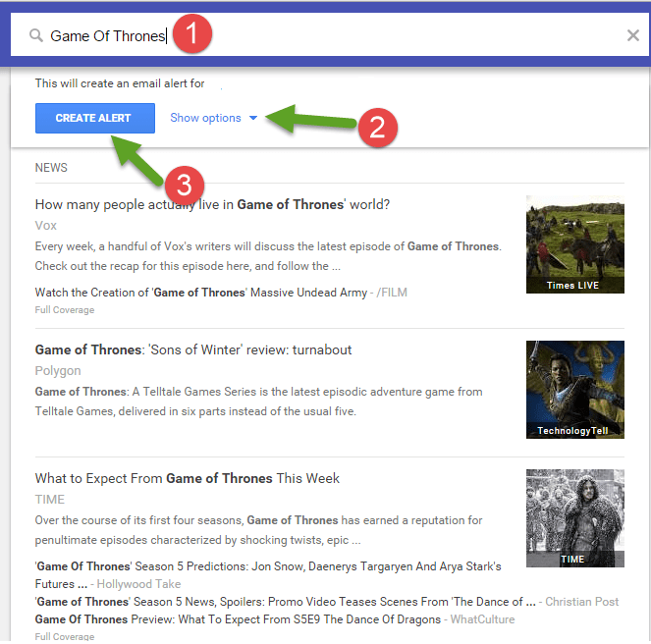Open the WhatCulture S5E9 preview article

point(274,619)
